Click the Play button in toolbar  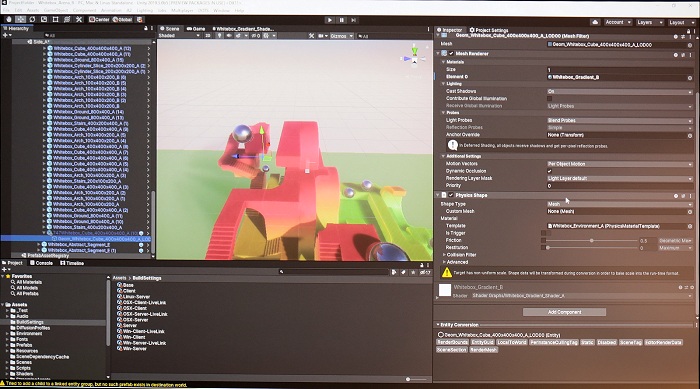(329, 20)
